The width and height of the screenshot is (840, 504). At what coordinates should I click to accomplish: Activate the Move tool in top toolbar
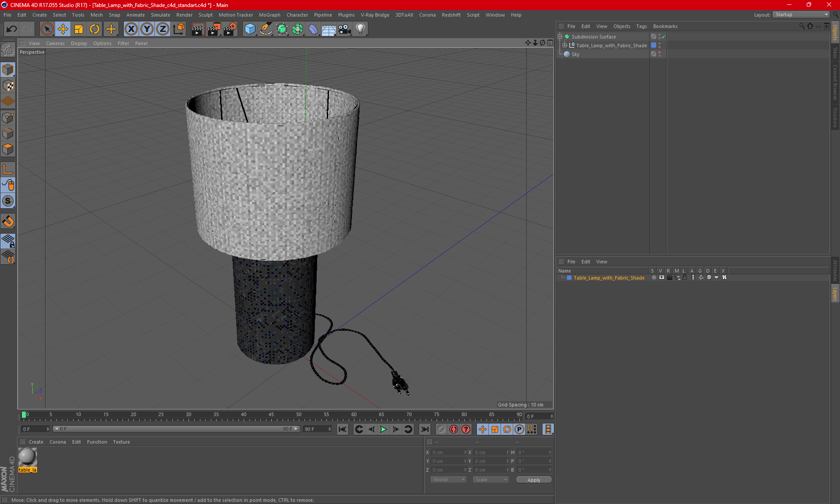point(63,29)
